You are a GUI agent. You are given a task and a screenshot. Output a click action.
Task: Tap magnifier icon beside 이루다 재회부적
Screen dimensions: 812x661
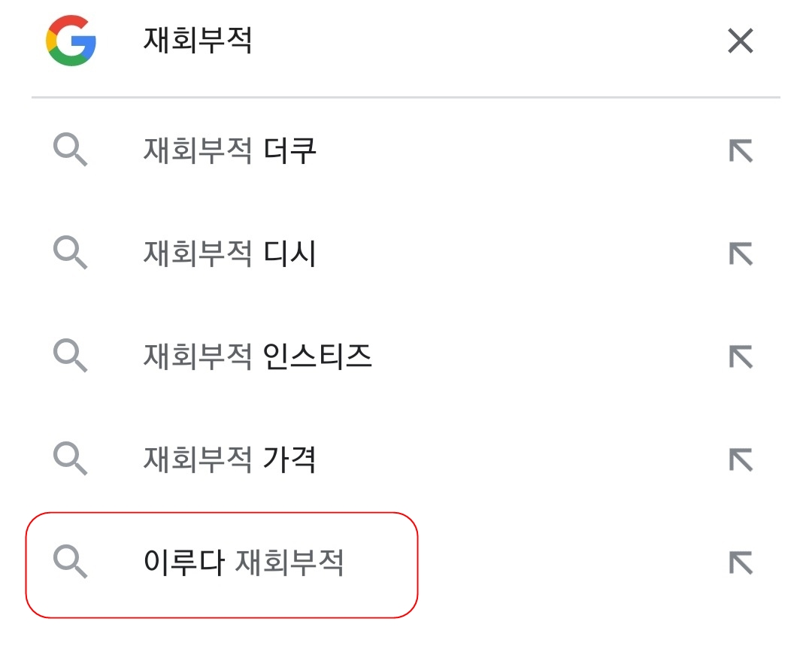click(71, 562)
